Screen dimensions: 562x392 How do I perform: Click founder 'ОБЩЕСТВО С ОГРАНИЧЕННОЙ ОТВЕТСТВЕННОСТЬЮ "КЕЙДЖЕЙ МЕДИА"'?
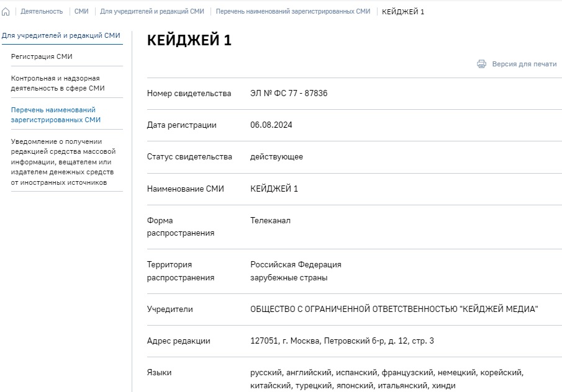[394, 309]
